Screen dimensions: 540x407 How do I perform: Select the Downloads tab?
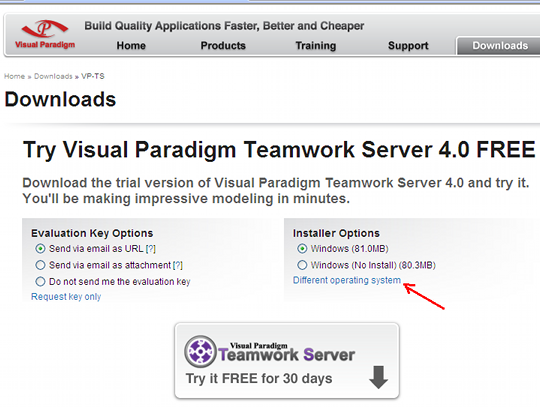pyautogui.click(x=500, y=45)
